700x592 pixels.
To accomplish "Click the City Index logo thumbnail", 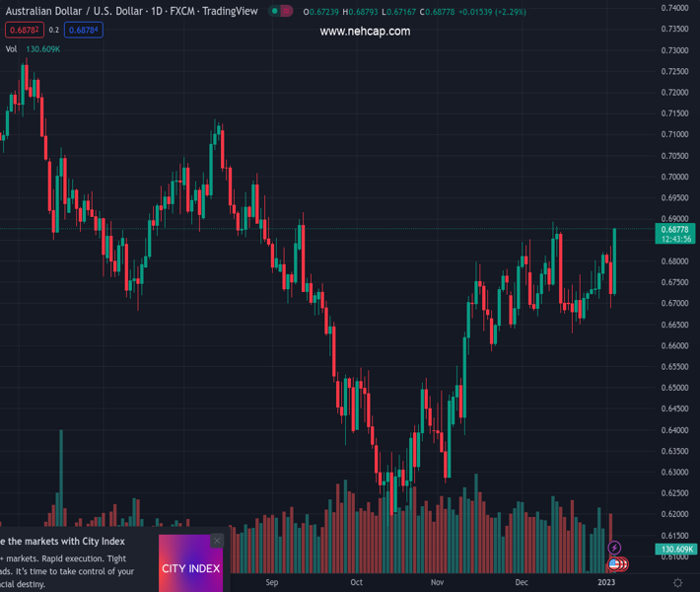I will [x=191, y=566].
